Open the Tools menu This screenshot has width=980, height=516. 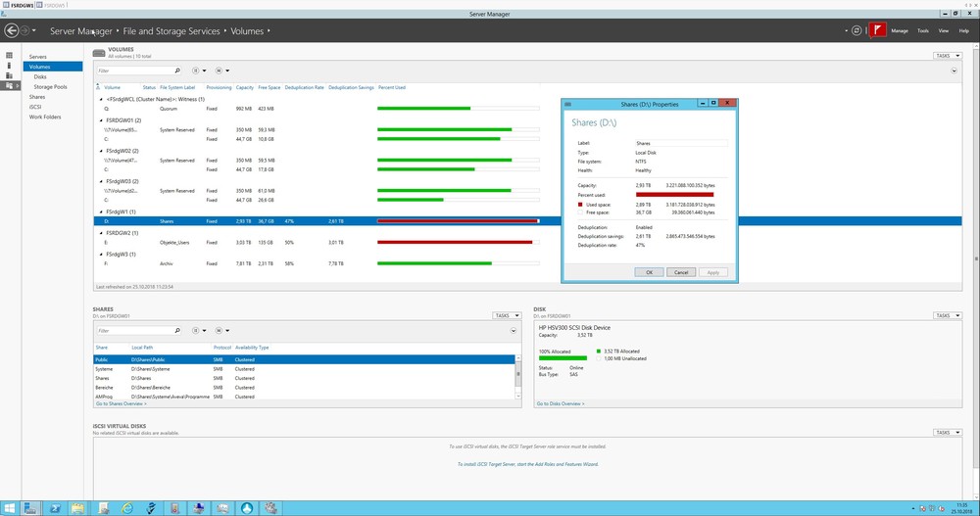coord(923,31)
